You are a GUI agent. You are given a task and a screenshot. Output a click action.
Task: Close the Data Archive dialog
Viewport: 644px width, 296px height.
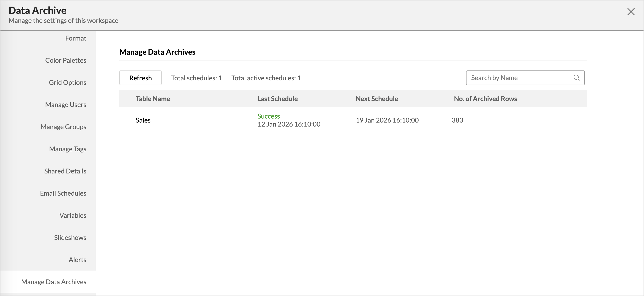(x=631, y=12)
